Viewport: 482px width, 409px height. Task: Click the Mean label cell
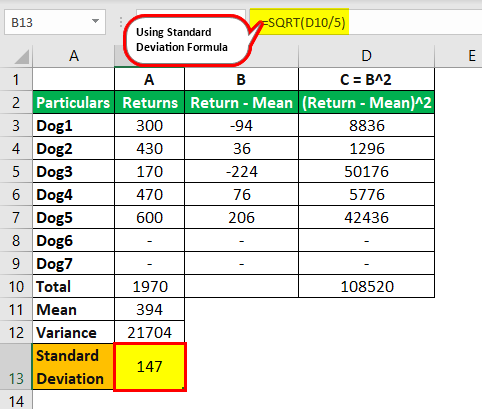click(x=73, y=309)
